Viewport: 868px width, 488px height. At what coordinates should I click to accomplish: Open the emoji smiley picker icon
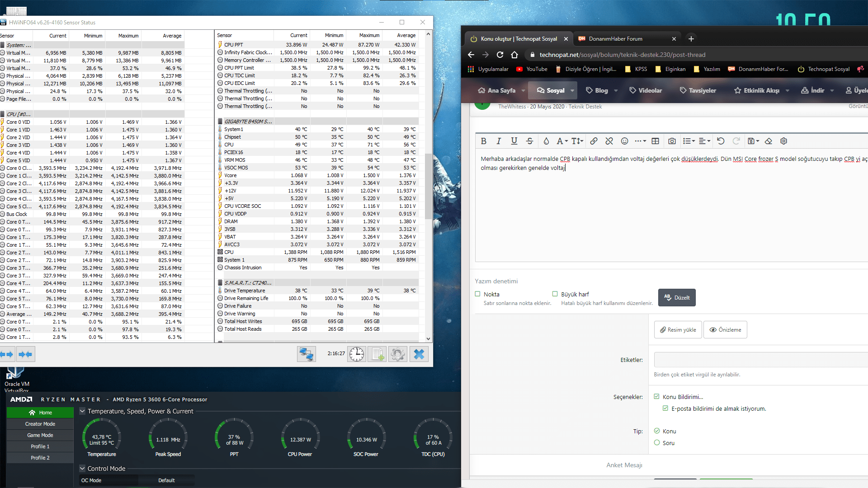click(624, 141)
